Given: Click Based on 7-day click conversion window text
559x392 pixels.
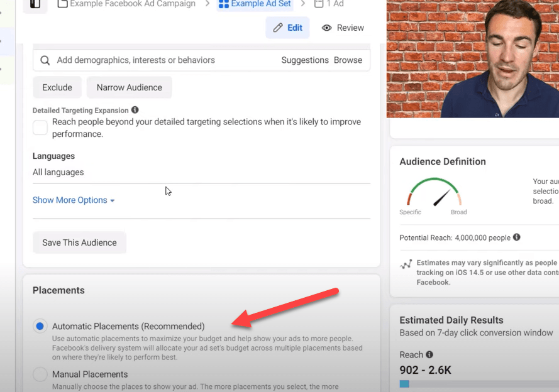Looking at the screenshot, I should [476, 333].
